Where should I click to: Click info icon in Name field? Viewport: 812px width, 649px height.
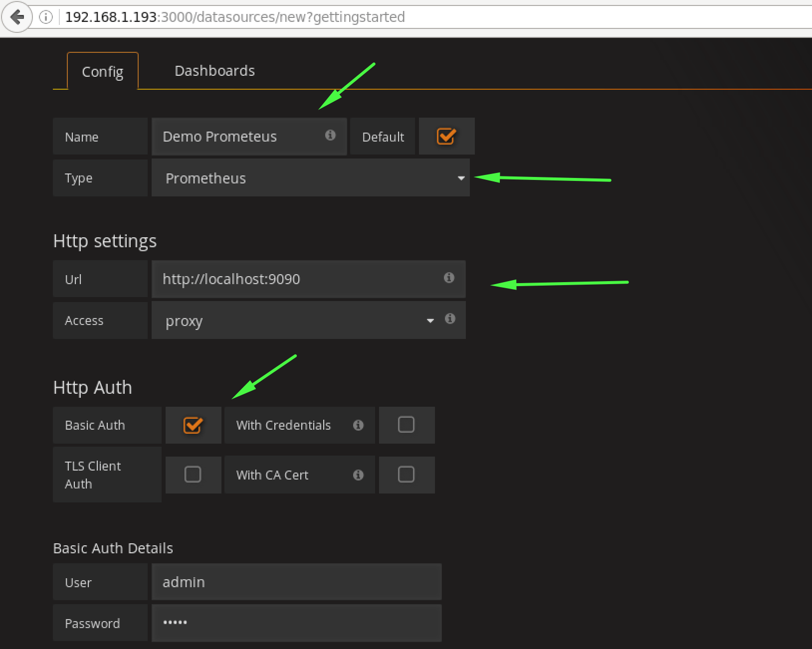point(330,135)
